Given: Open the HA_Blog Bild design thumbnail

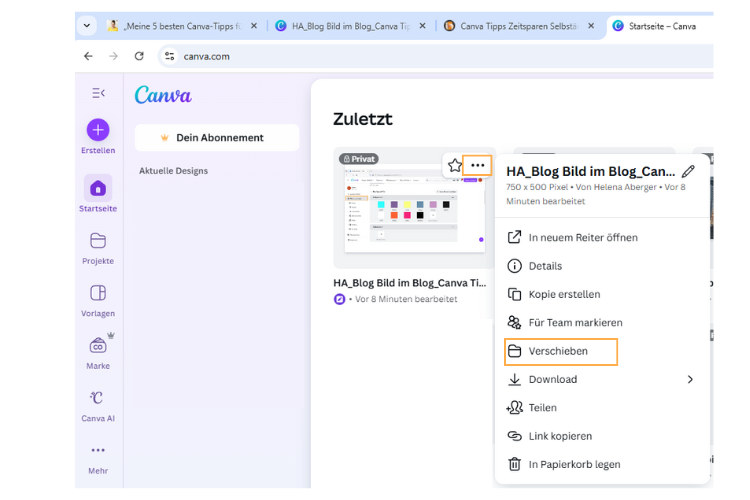Looking at the screenshot, I should tap(414, 208).
